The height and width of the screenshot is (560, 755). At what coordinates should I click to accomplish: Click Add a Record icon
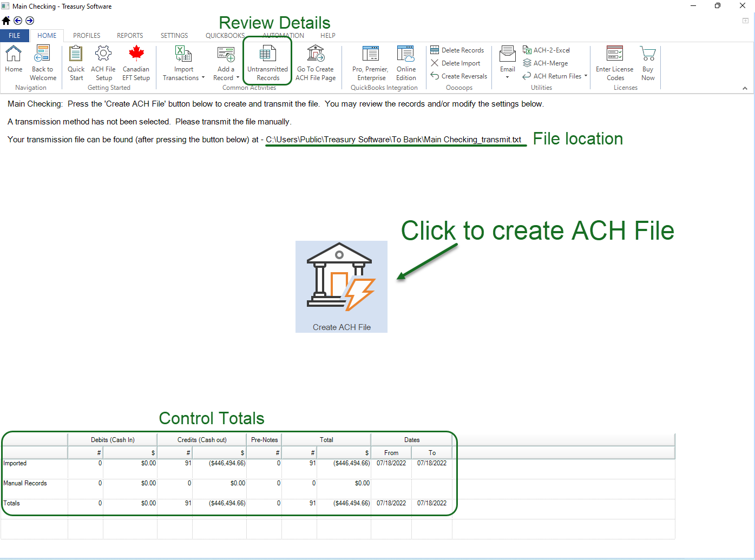(x=226, y=54)
